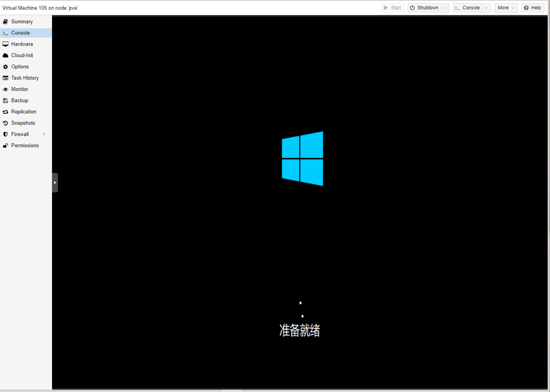This screenshot has height=392, width=550.
Task: Click the Cloud-Init cloud icon
Action: coord(5,56)
